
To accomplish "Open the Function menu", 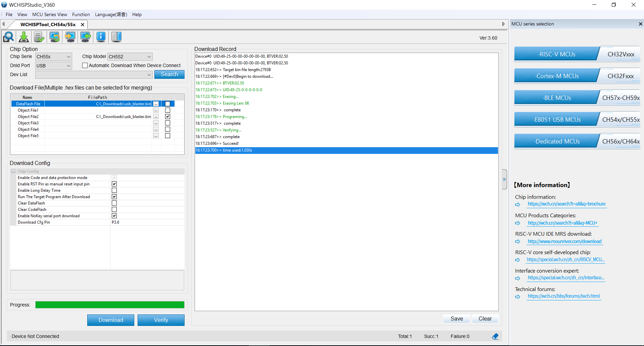I will tap(81, 14).
